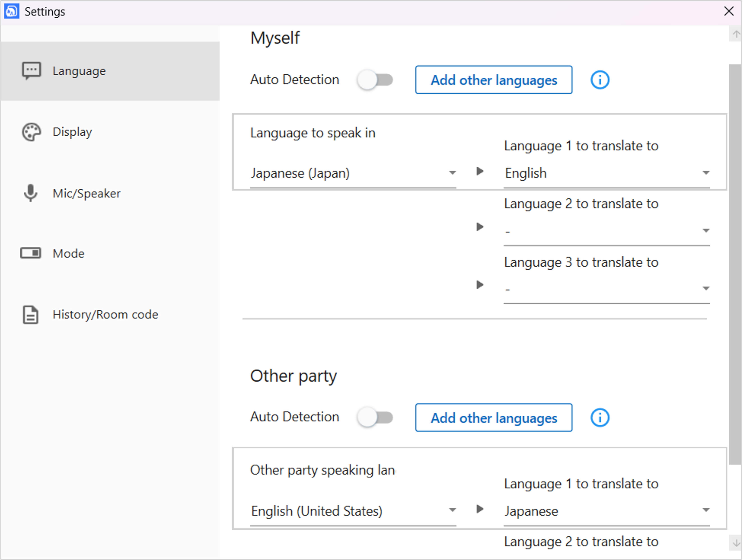Click the arrow beside Other party Japanese translation
743x560 pixels.
(x=480, y=509)
